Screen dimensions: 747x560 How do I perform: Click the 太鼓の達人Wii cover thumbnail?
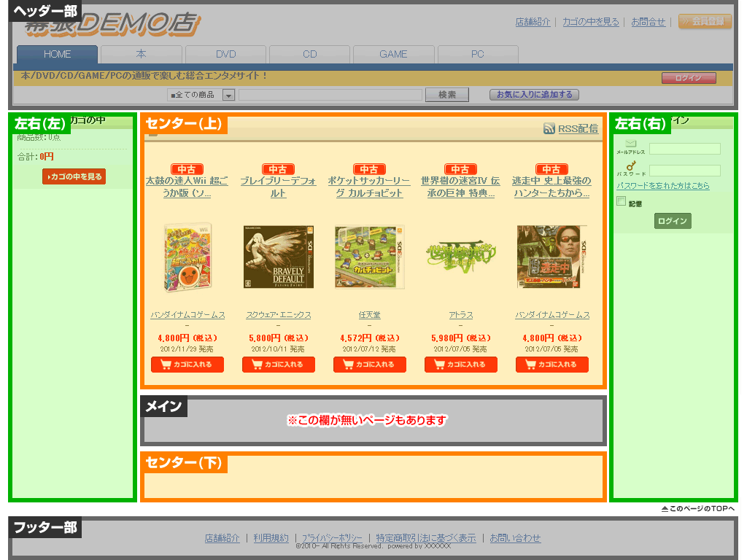point(187,257)
